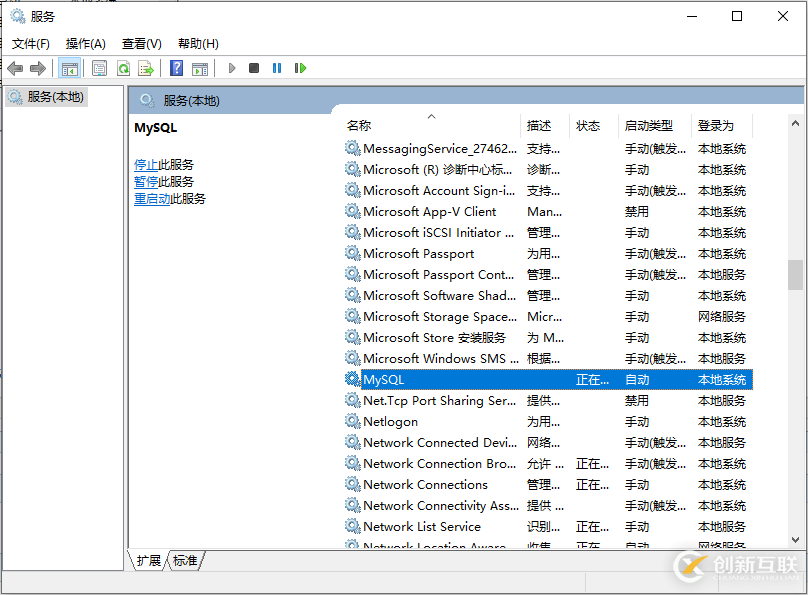Switch to the 标准 tab at the bottom
The width and height of the screenshot is (808, 595).
point(184,560)
